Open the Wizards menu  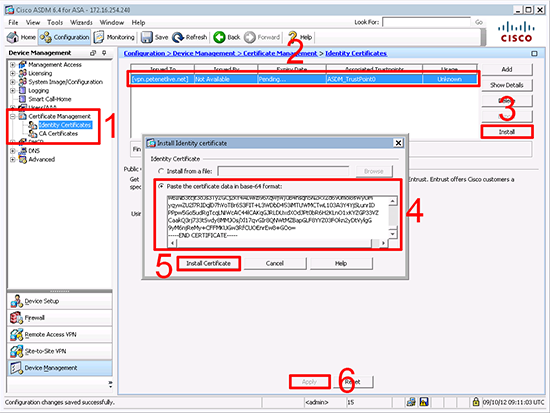pos(81,22)
